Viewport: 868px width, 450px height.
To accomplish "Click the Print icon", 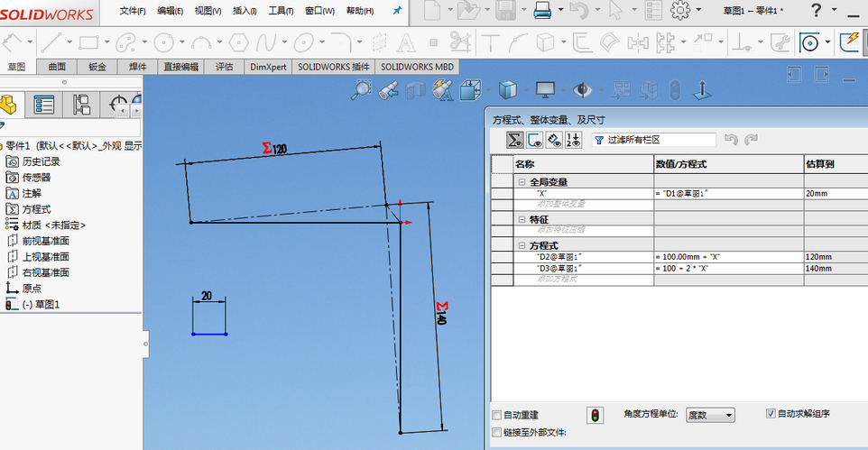I will pyautogui.click(x=542, y=10).
